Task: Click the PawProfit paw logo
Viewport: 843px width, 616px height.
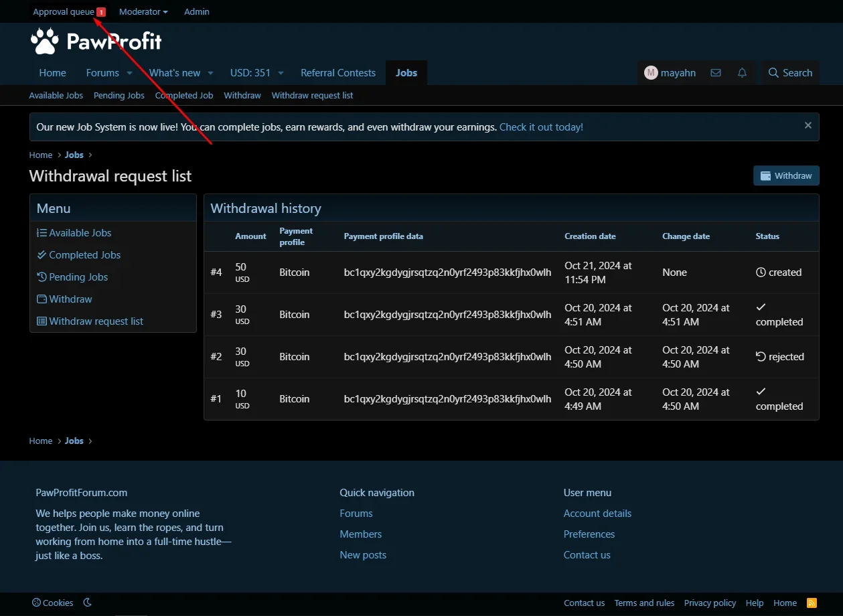Action: coord(45,42)
